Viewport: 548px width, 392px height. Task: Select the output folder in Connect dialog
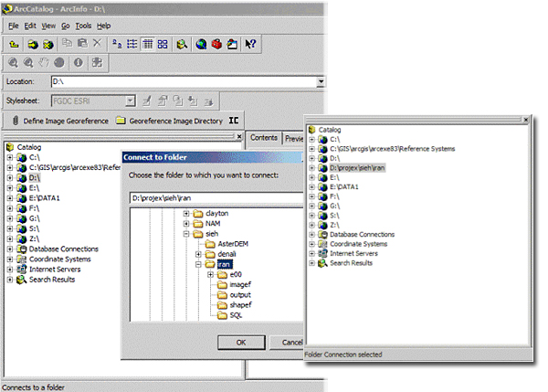point(240,295)
